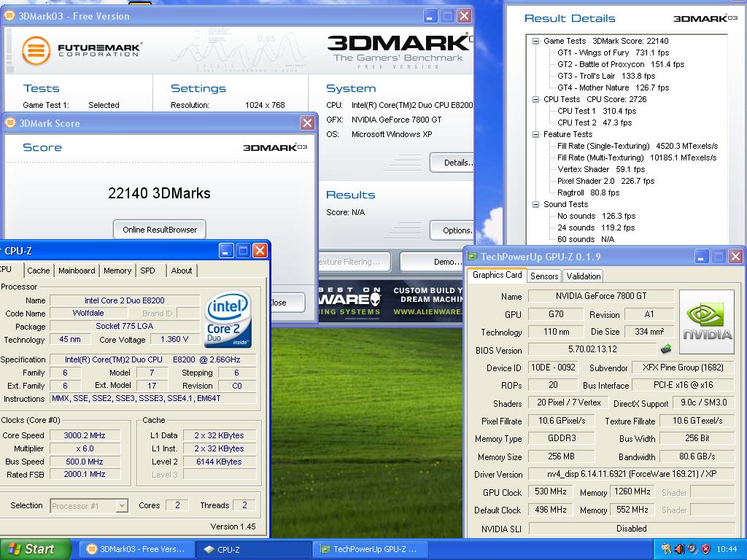
Task: Select GT1 - Wings of Fury result row
Action: pos(613,52)
